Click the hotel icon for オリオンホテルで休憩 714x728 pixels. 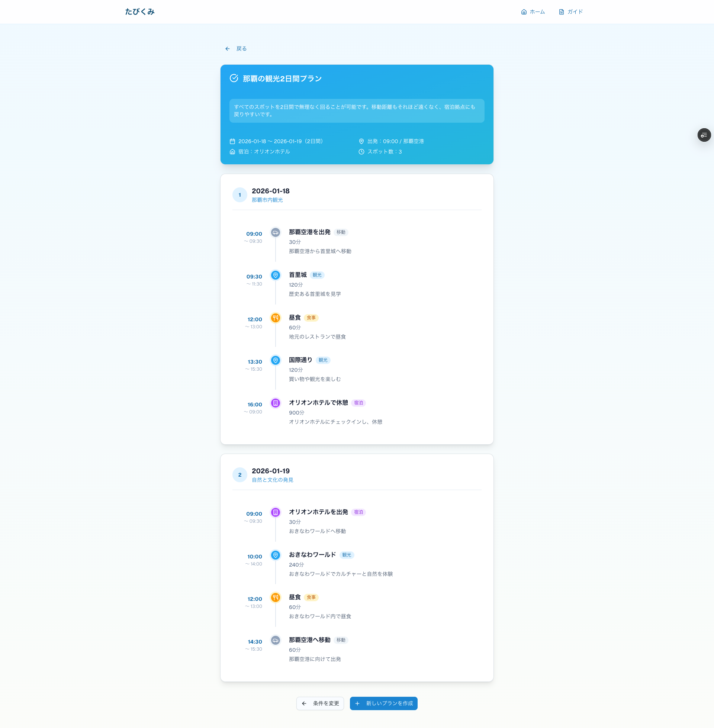tap(275, 403)
